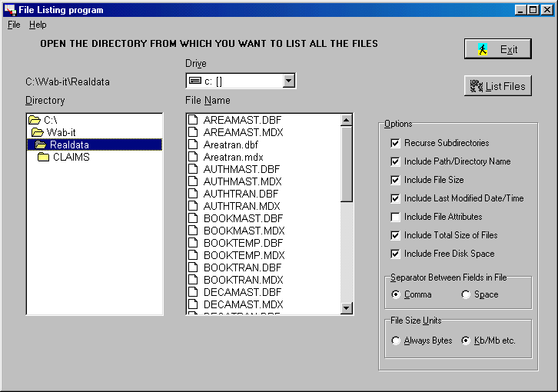This screenshot has width=558, height=392.
Task: Enable Include File Attributes
Action: (395, 217)
